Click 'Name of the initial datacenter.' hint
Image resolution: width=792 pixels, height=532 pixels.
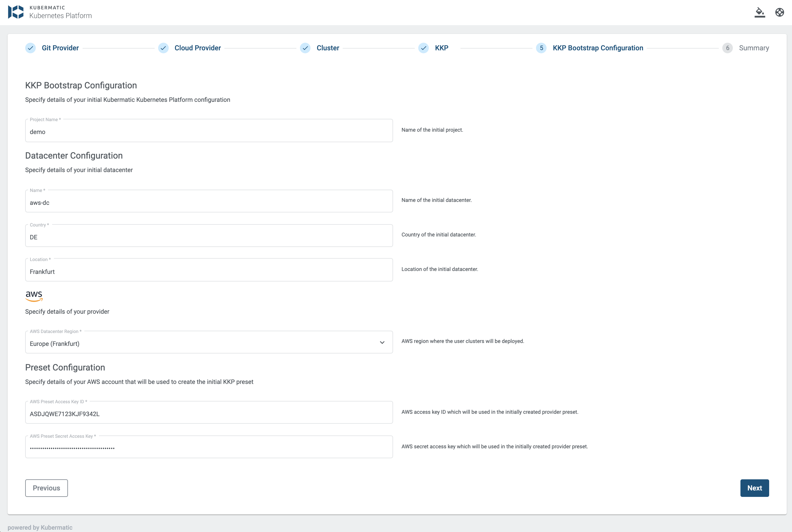tap(436, 200)
